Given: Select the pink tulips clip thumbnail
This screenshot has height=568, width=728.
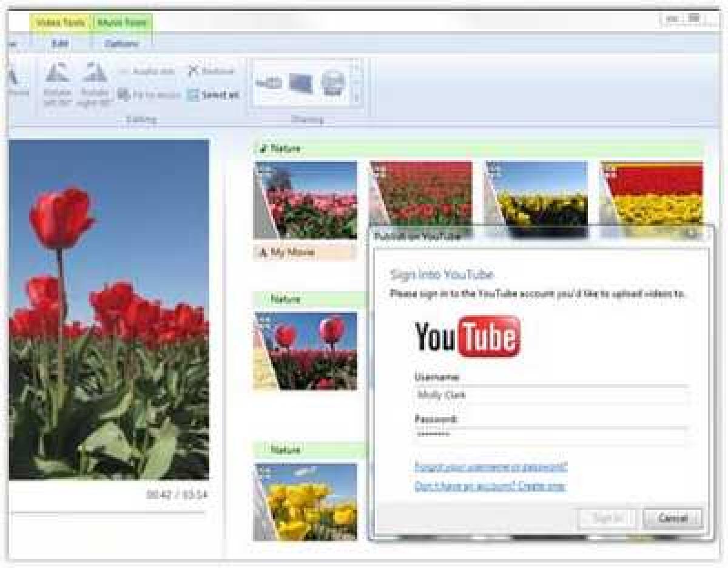Looking at the screenshot, I should coord(305,200).
